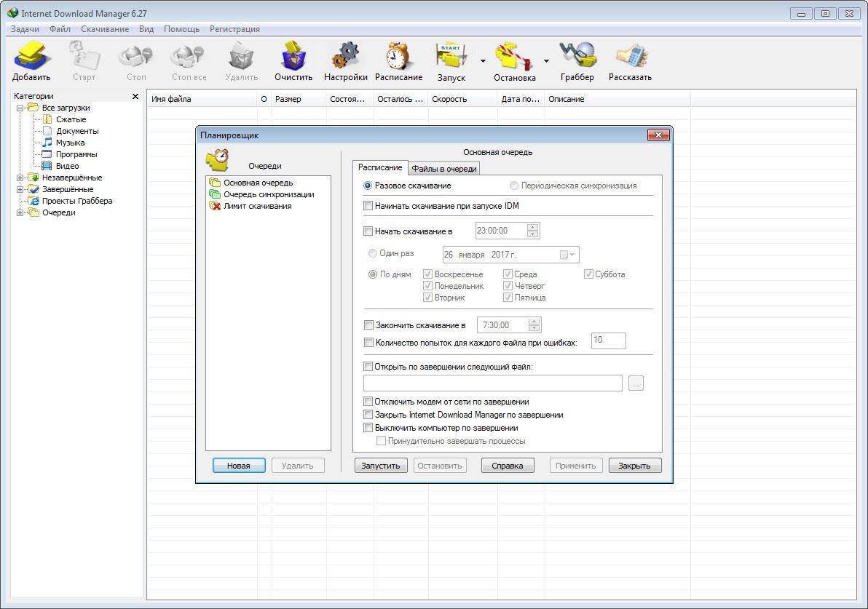Viewport: 868px width, 609px height.
Task: Open the Помощь menu
Action: pyautogui.click(x=181, y=29)
